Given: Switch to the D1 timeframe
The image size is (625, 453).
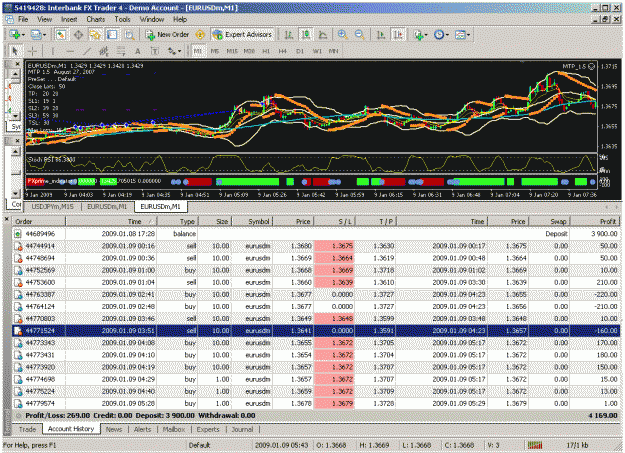Looking at the screenshot, I should coord(300,51).
